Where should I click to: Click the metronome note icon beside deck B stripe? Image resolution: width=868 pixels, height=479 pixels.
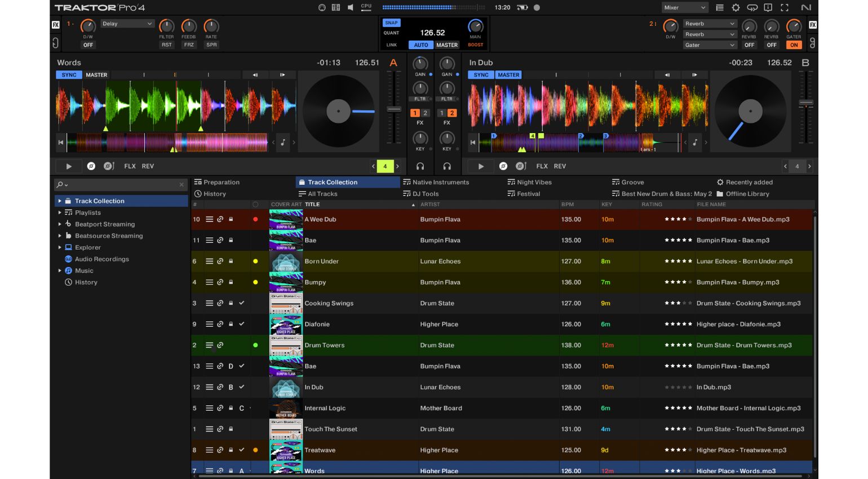coord(695,143)
